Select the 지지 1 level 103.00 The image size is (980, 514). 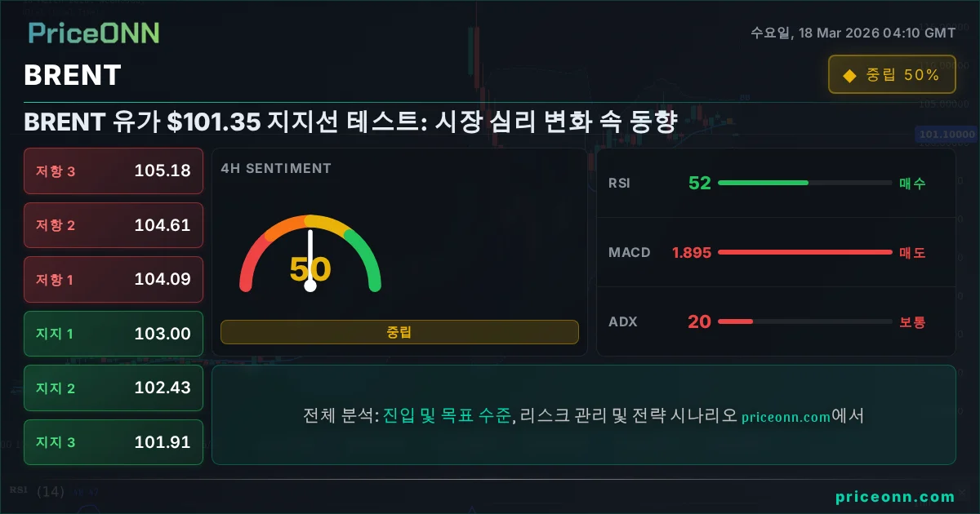(114, 334)
